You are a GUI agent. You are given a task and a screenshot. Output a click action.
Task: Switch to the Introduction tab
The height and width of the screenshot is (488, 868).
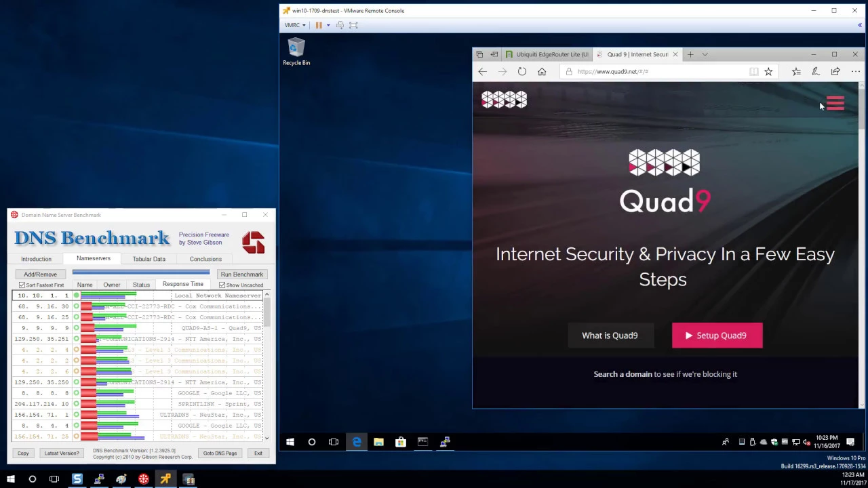tap(36, 259)
